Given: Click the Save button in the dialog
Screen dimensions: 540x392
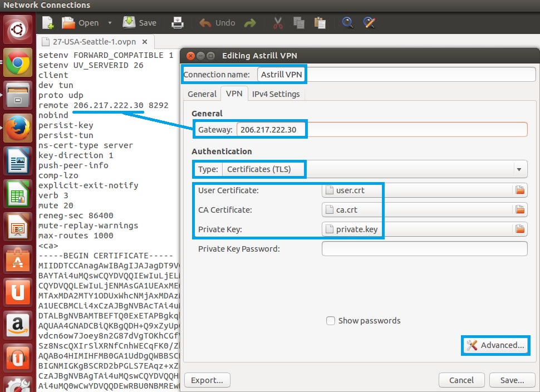Looking at the screenshot, I should [x=512, y=380].
